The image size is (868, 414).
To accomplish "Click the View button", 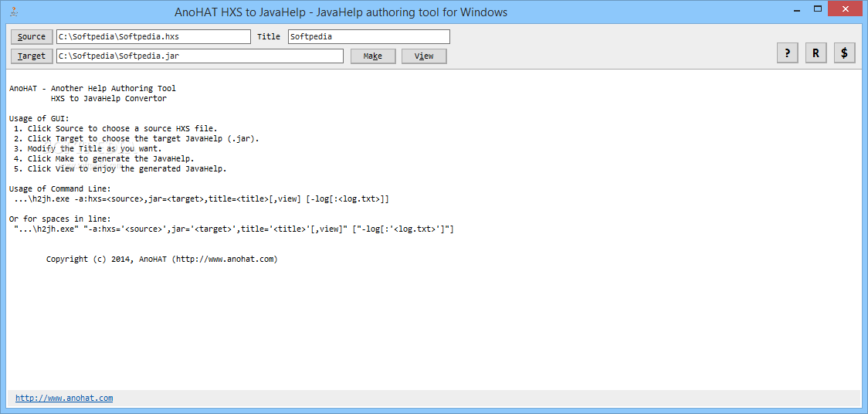I will coord(424,56).
